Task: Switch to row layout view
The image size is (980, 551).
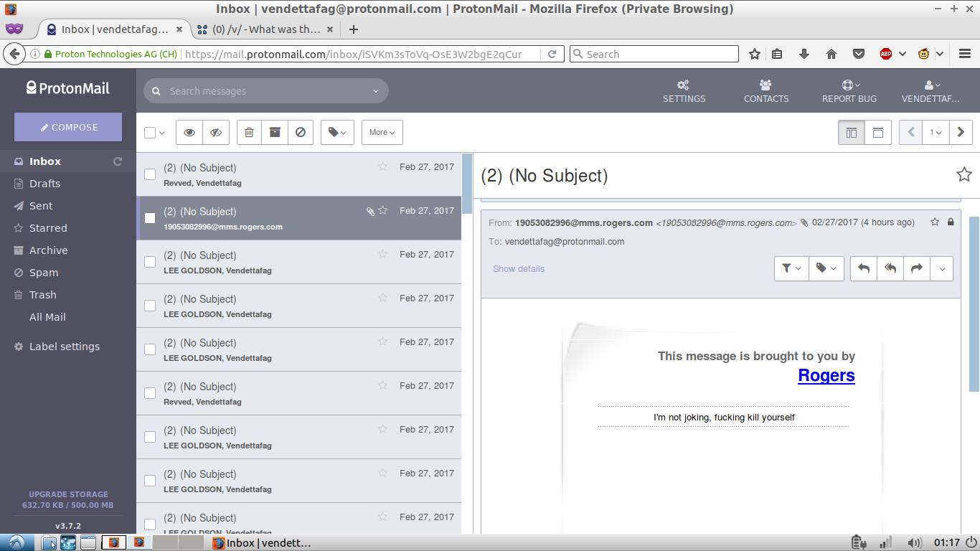Action: (878, 132)
